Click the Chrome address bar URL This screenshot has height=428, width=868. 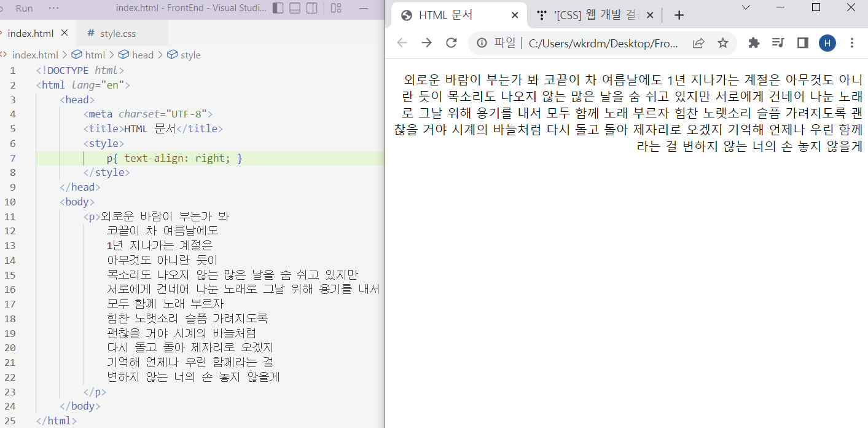pos(603,43)
